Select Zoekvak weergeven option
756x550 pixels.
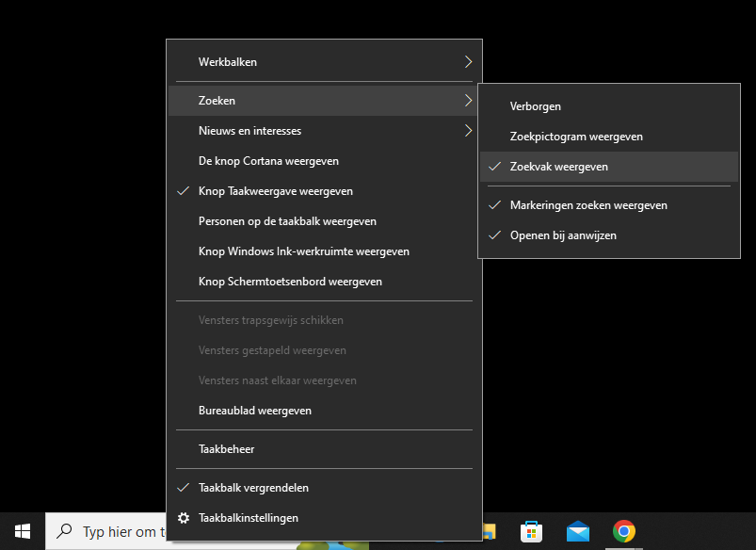[x=609, y=167]
